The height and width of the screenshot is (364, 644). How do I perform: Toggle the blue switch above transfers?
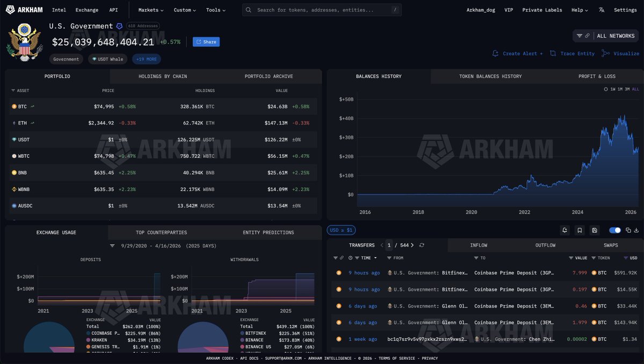tap(615, 230)
